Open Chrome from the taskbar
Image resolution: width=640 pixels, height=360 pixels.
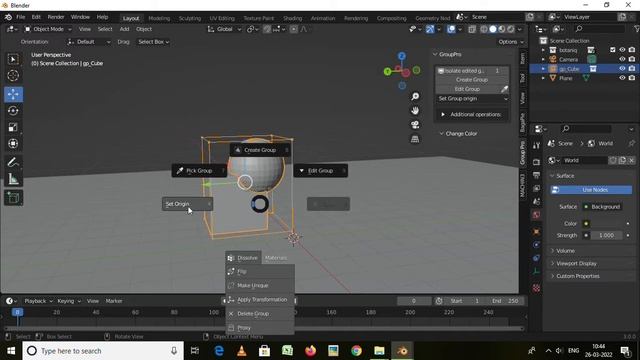(356, 351)
